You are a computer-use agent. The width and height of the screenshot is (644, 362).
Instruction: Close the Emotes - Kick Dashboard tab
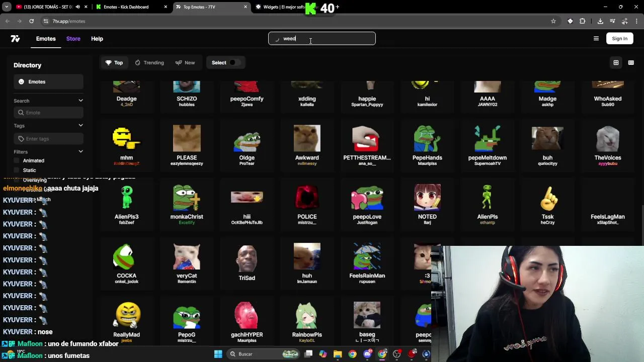pos(166,7)
